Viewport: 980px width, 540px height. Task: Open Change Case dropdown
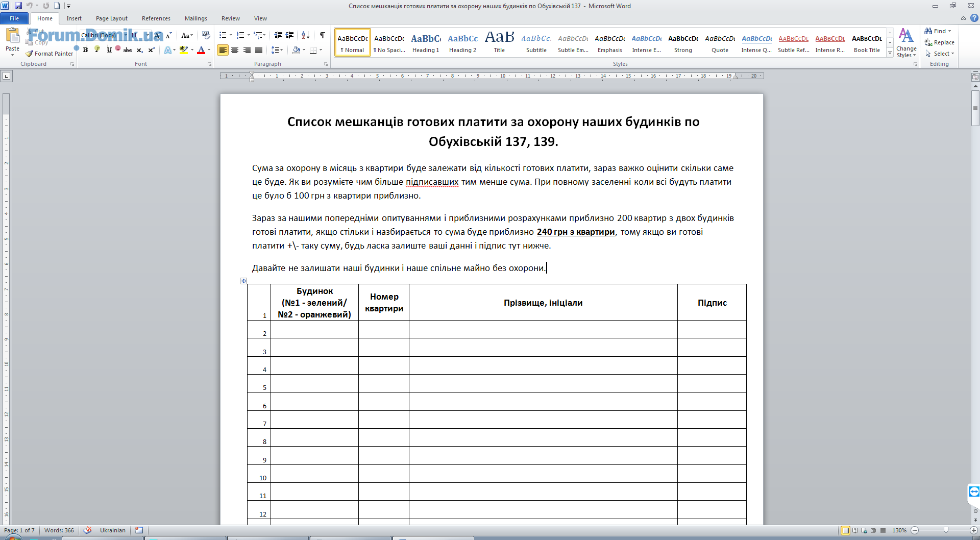click(187, 35)
